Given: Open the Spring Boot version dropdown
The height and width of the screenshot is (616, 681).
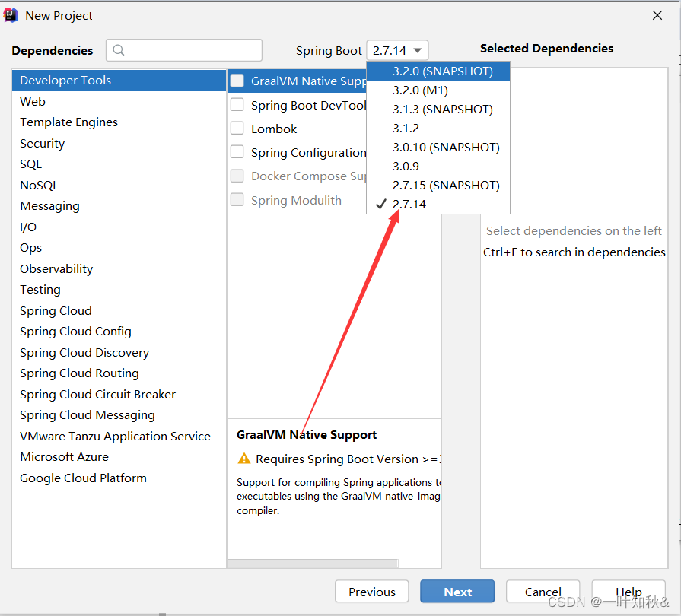Looking at the screenshot, I should coord(397,50).
